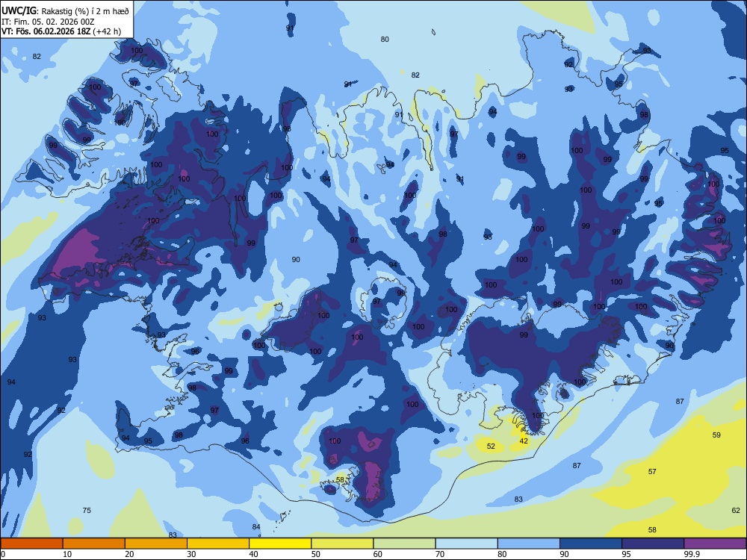Click the '99.9' legend scale label
747x560 pixels.
(691, 554)
